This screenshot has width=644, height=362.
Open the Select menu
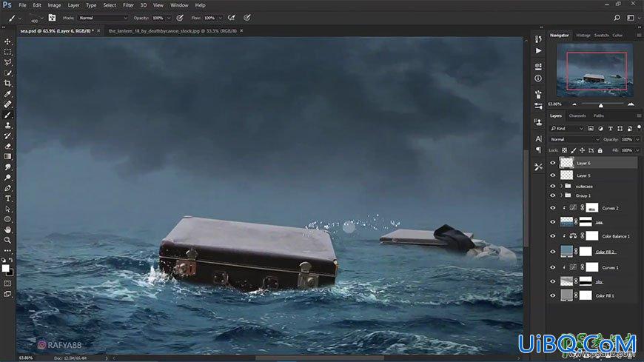point(110,5)
